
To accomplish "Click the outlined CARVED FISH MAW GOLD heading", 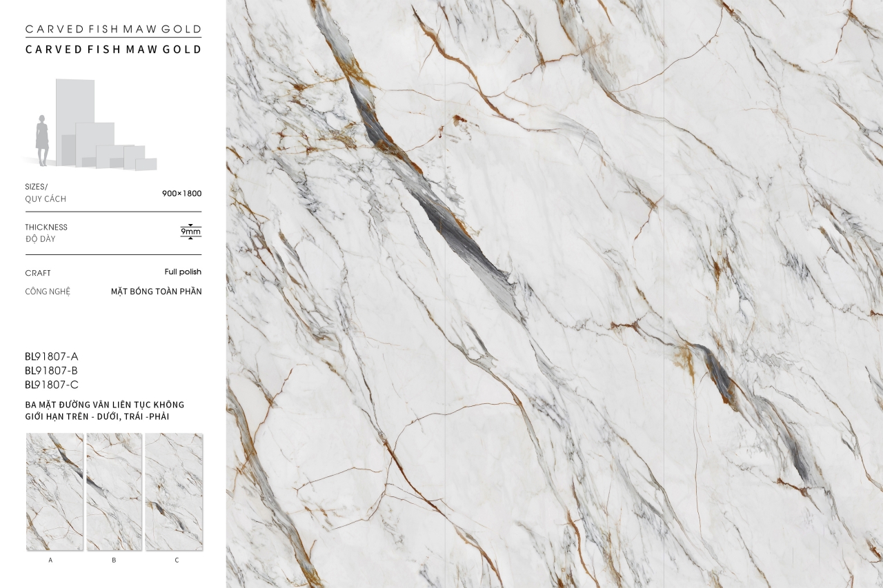I will point(113,30).
